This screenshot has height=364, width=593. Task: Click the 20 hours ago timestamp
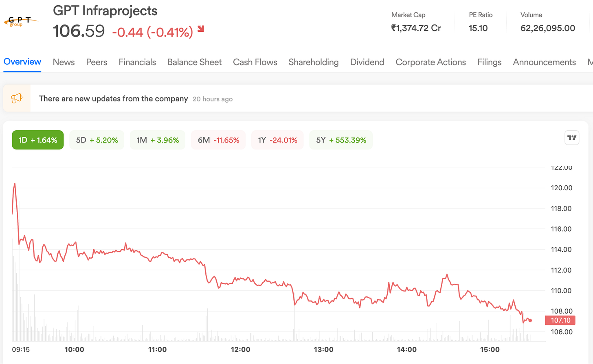(x=213, y=99)
